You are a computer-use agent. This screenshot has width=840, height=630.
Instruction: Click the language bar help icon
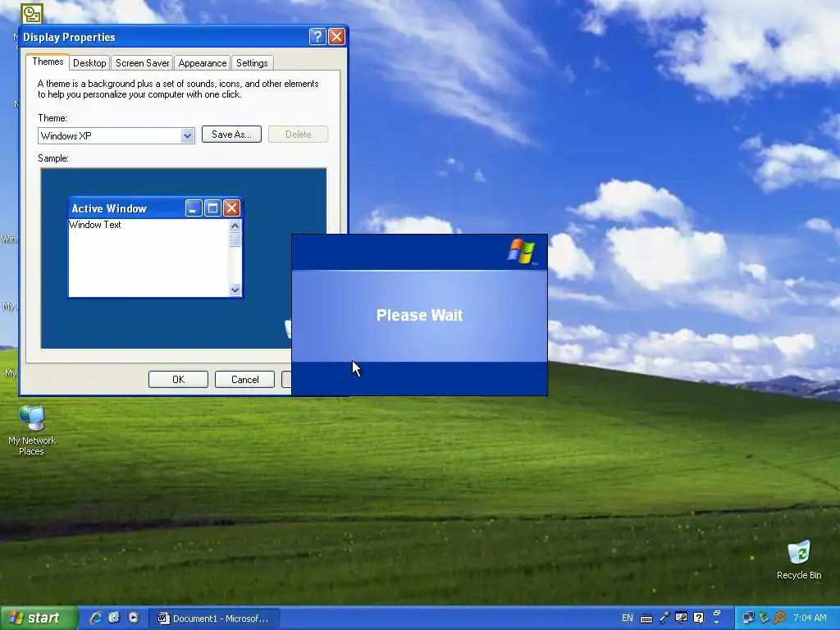(x=698, y=619)
